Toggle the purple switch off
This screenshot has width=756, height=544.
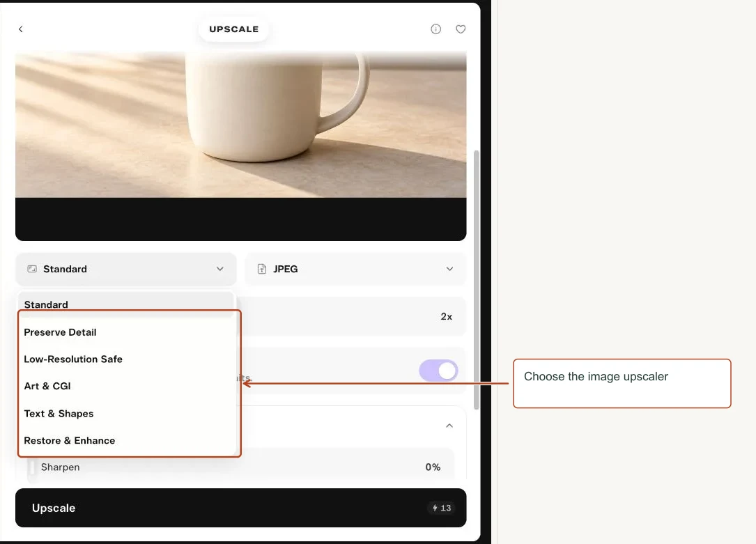tap(438, 371)
